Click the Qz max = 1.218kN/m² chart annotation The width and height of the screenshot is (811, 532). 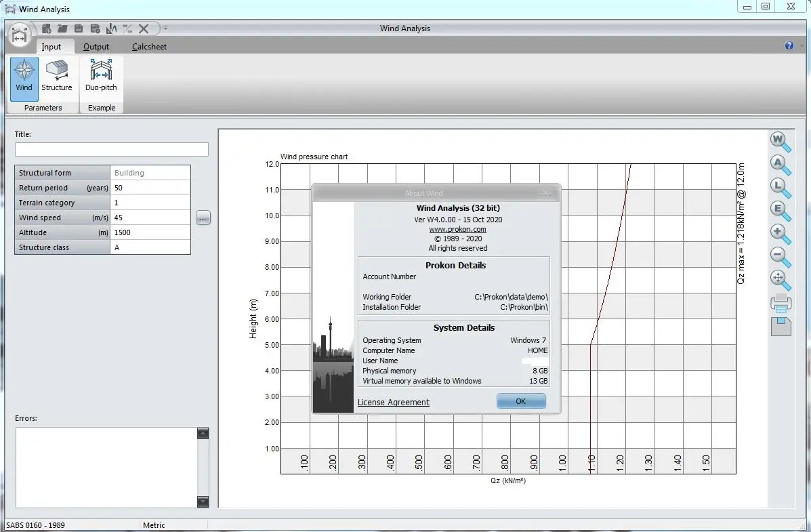click(x=741, y=224)
